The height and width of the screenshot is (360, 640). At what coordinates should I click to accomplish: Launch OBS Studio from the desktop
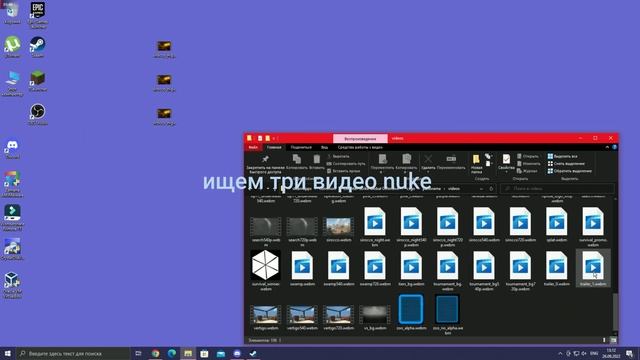(x=38, y=114)
